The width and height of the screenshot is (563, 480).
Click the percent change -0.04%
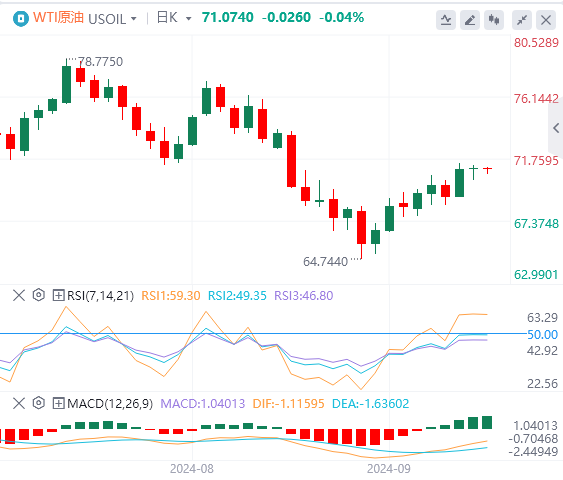point(341,17)
